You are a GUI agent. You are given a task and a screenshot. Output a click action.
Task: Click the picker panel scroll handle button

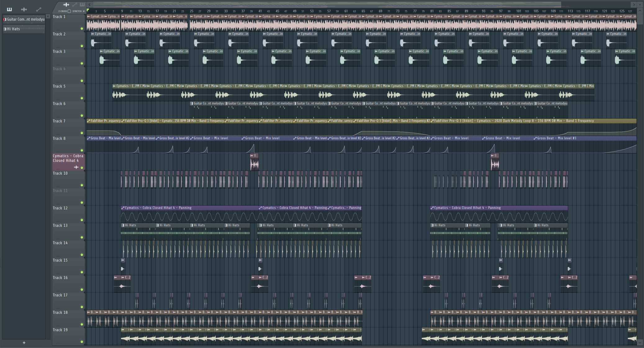pyautogui.click(x=48, y=16)
